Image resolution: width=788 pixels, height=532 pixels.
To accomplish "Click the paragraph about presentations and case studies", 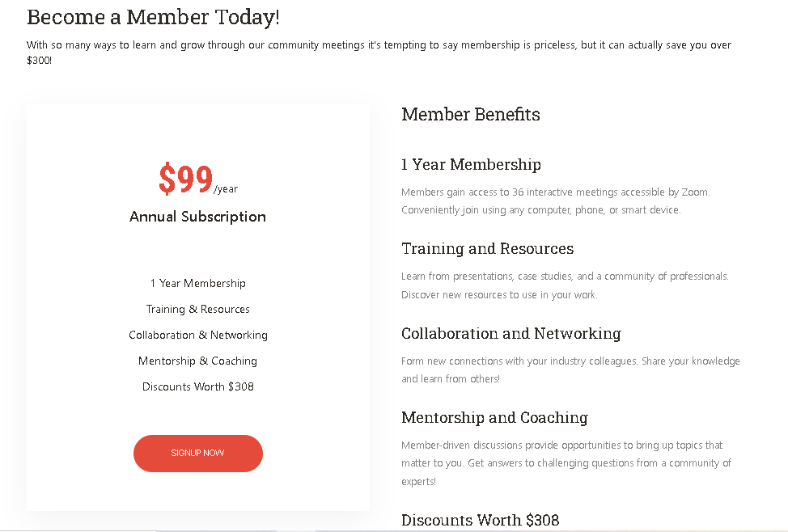I will (565, 285).
